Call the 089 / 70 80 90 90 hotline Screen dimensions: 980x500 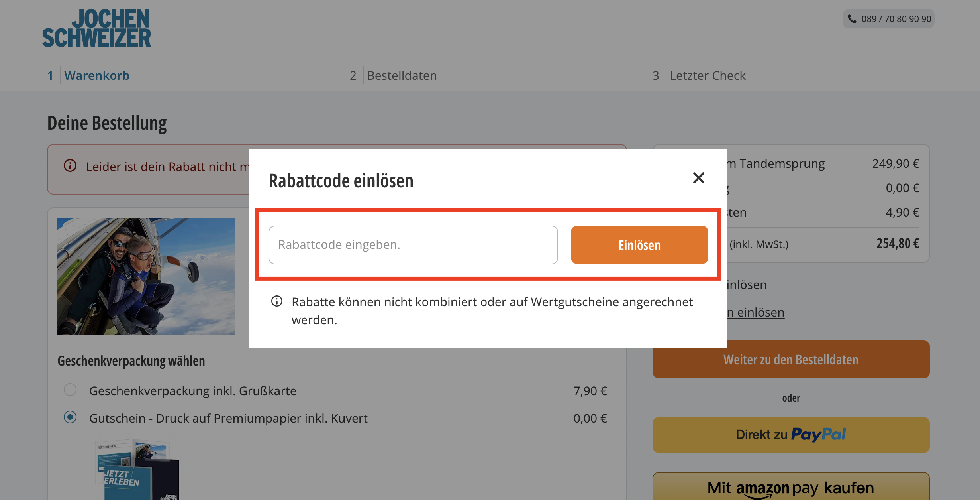[x=888, y=19]
